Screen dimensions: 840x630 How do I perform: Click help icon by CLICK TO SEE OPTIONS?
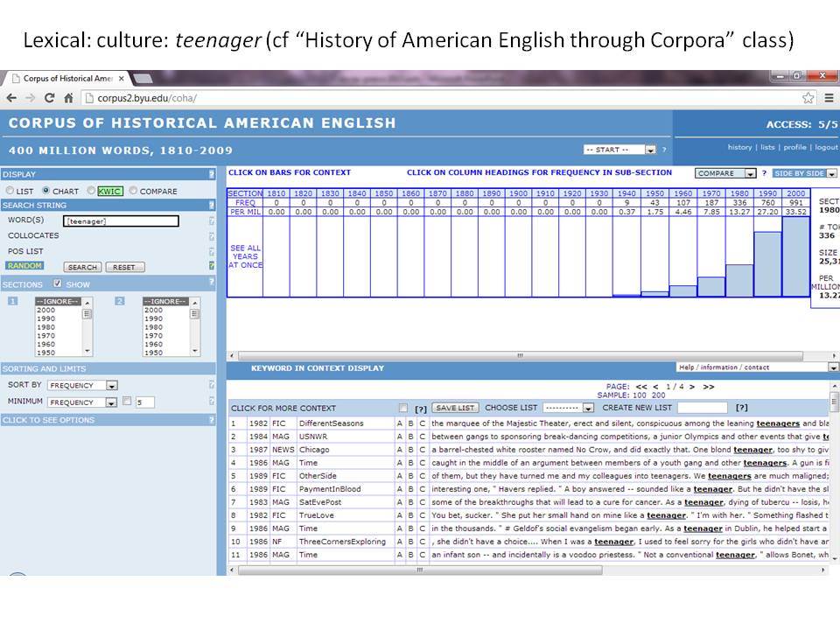click(x=212, y=420)
